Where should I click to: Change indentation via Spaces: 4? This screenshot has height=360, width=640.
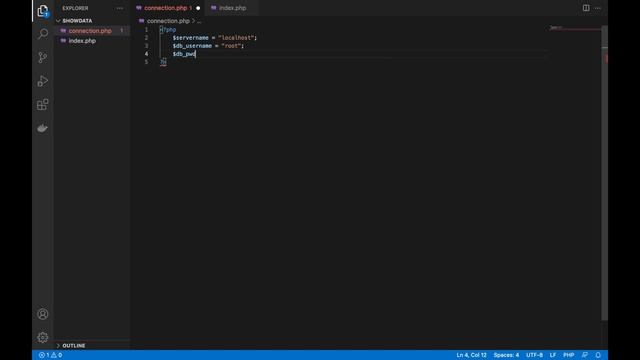click(506, 355)
